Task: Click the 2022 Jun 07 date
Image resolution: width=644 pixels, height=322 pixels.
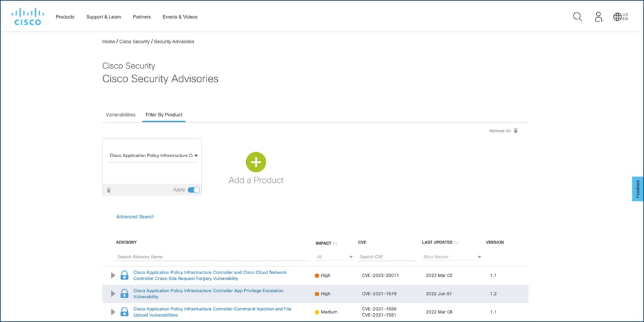Action: click(x=439, y=294)
